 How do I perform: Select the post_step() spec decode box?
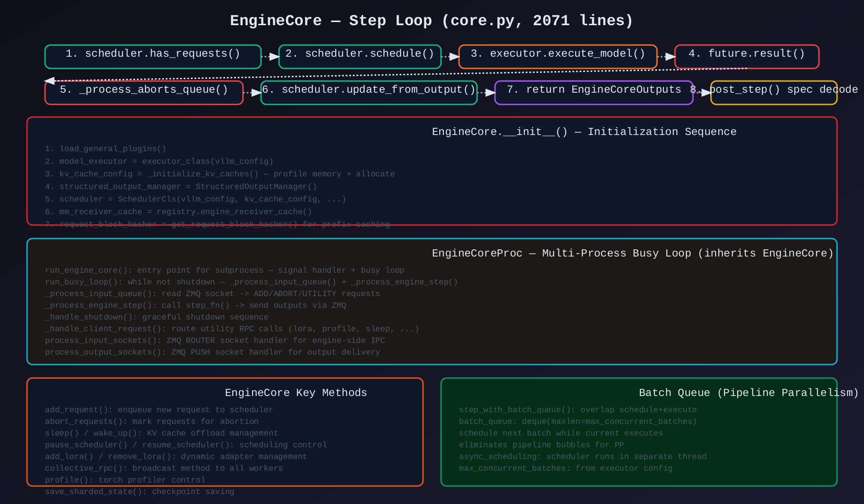(x=774, y=93)
